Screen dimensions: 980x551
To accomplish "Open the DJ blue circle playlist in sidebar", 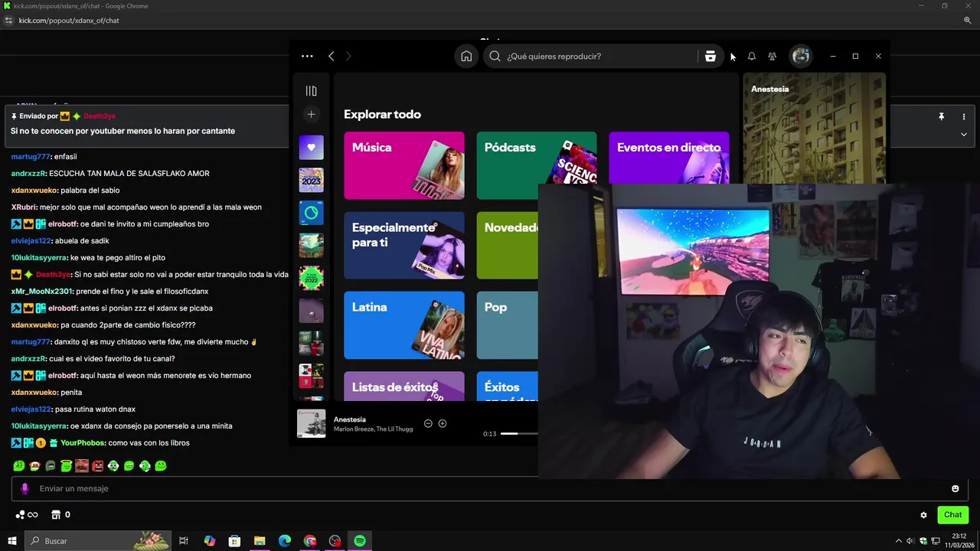I will [x=311, y=213].
